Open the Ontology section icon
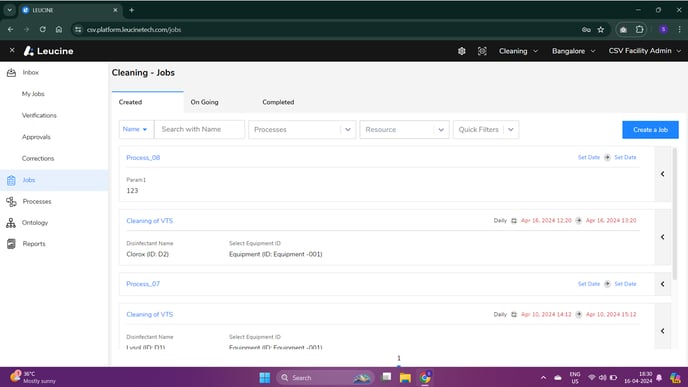The width and height of the screenshot is (688, 387). [11, 223]
